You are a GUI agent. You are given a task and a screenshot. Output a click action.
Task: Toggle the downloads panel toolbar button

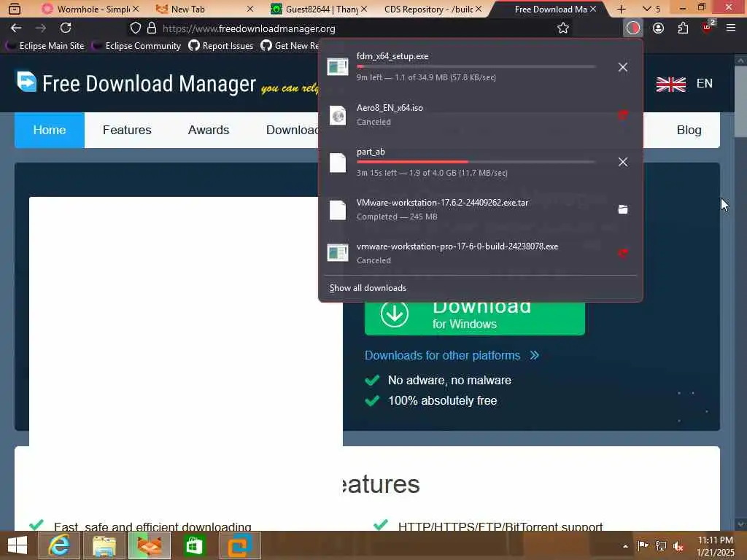coord(632,28)
